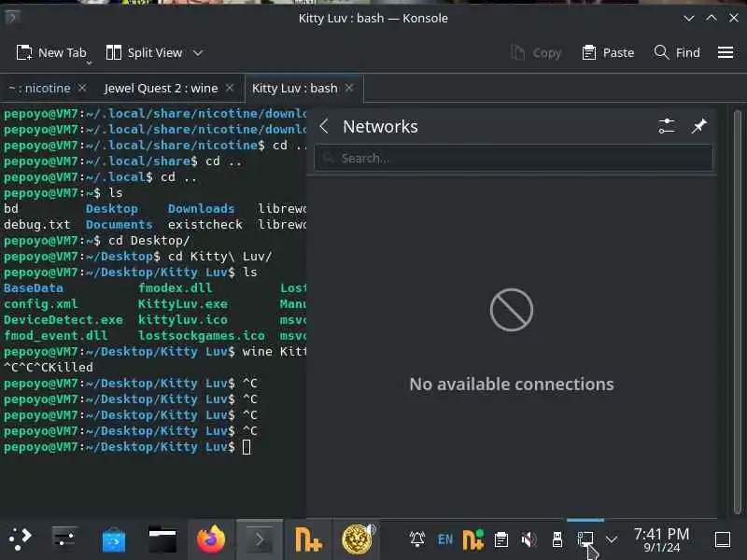
Task: Click 'DeviceDetect.exe' in the terminal output
Action: pyautogui.click(x=63, y=319)
